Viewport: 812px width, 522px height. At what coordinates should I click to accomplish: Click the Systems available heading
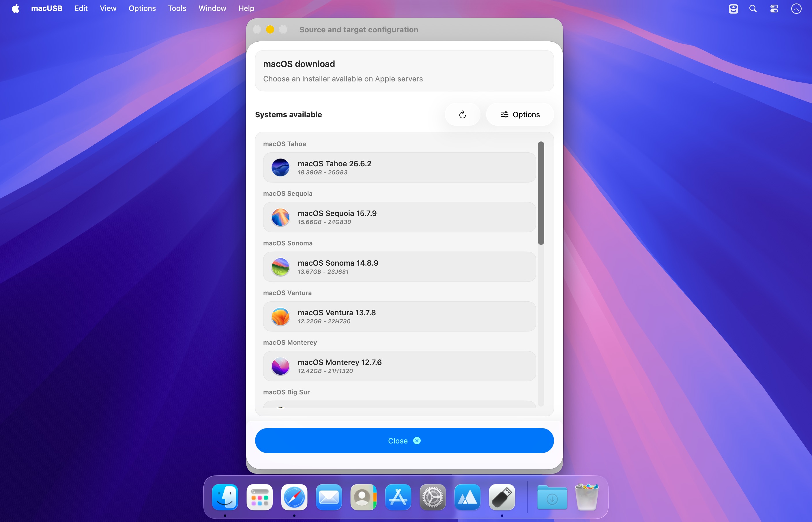pos(288,115)
